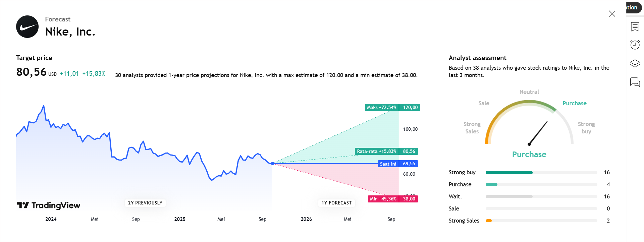Click the orange Strong Sales rating bar
644x242 pixels.
click(x=489, y=221)
